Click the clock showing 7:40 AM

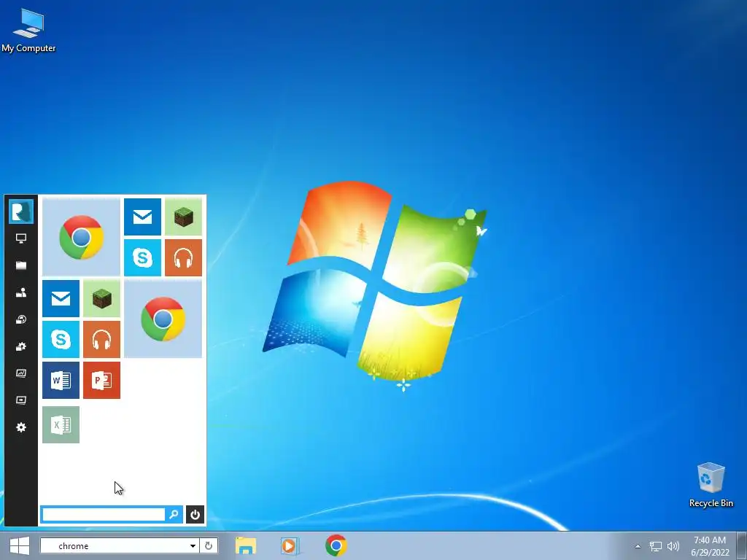(710, 546)
